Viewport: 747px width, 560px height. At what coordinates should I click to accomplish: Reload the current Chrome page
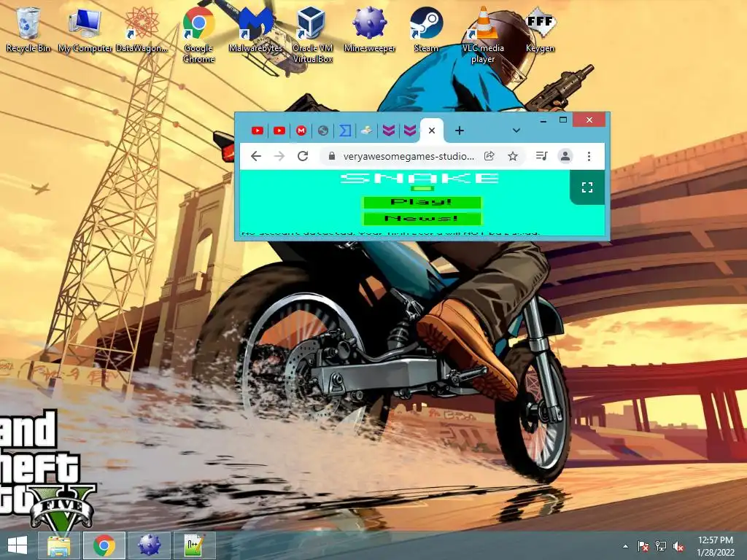click(x=303, y=156)
